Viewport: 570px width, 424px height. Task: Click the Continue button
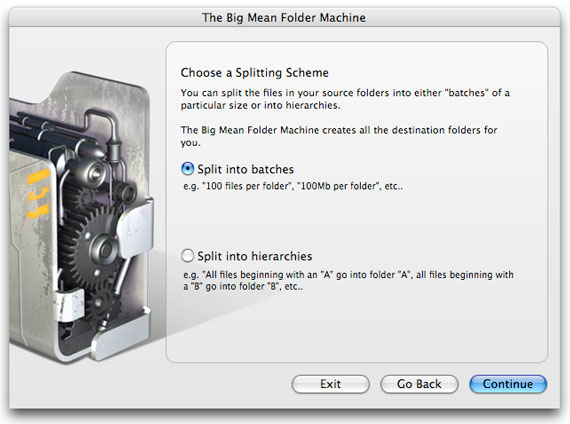[508, 384]
